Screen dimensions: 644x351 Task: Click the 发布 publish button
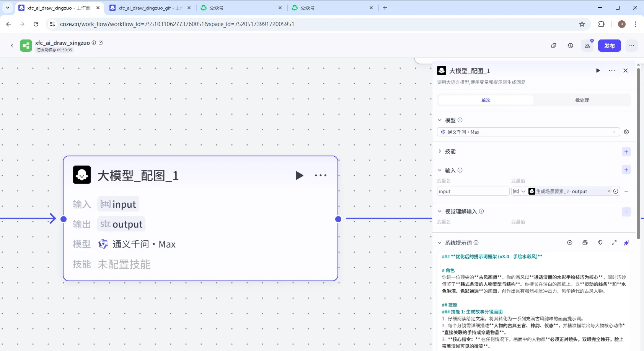coord(609,46)
